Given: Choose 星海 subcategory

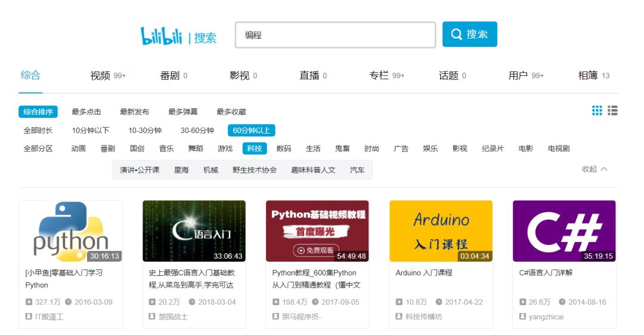Looking at the screenshot, I should click(x=181, y=169).
